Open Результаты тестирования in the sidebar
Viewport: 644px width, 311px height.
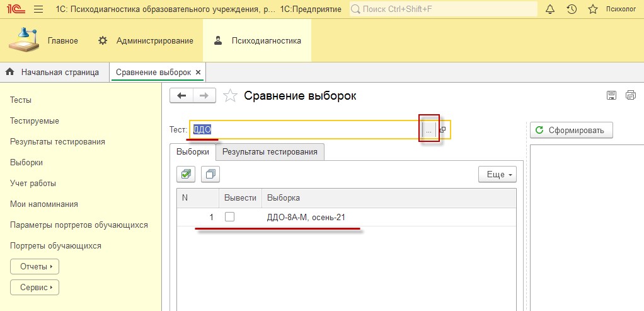[x=57, y=141]
